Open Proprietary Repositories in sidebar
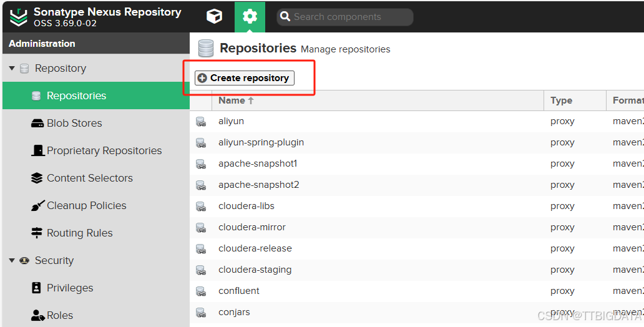644x327 pixels. pos(96,150)
